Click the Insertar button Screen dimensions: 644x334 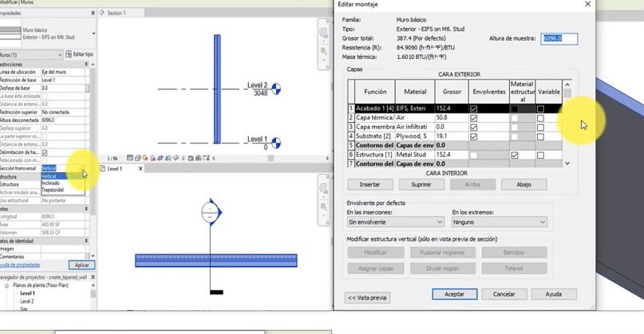370,185
